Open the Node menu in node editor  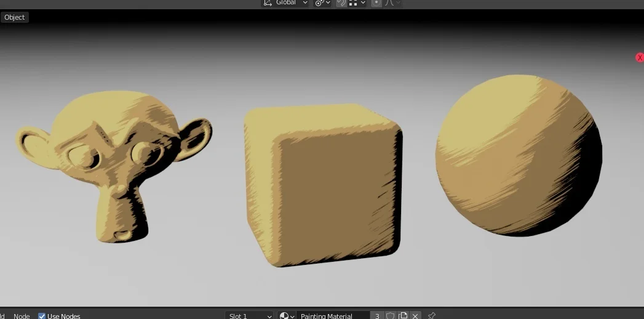tap(22, 316)
